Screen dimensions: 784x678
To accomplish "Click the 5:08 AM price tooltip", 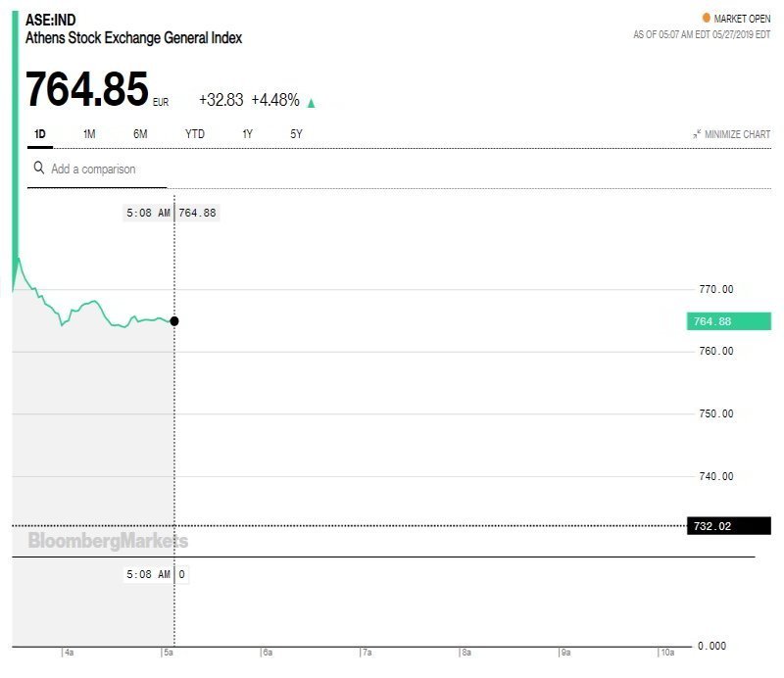I will pos(171,213).
